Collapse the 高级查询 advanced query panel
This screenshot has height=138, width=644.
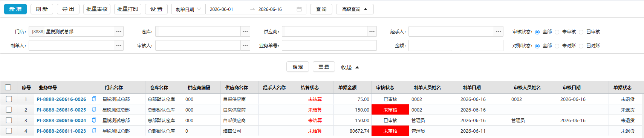355,9
